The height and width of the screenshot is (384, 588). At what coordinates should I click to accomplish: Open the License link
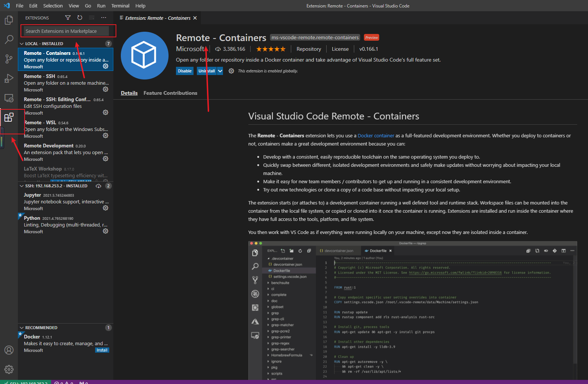tap(340, 49)
